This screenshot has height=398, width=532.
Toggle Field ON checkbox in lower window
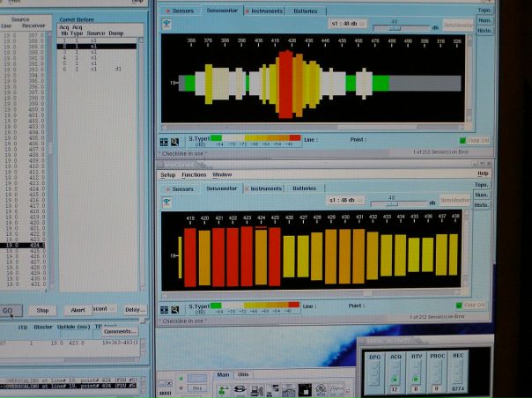coord(457,305)
